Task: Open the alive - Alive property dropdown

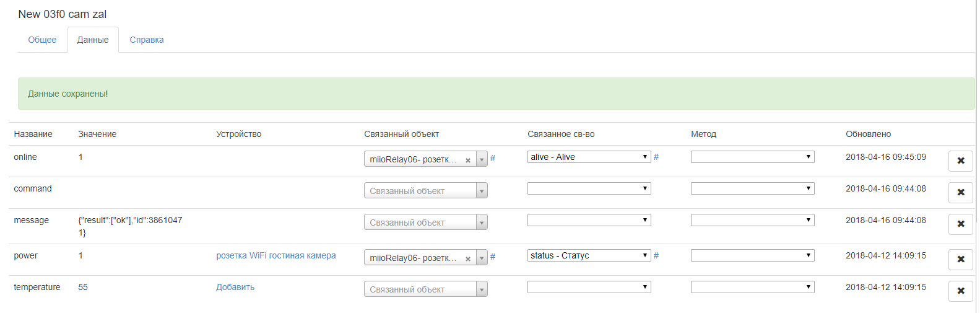Action: pos(589,157)
